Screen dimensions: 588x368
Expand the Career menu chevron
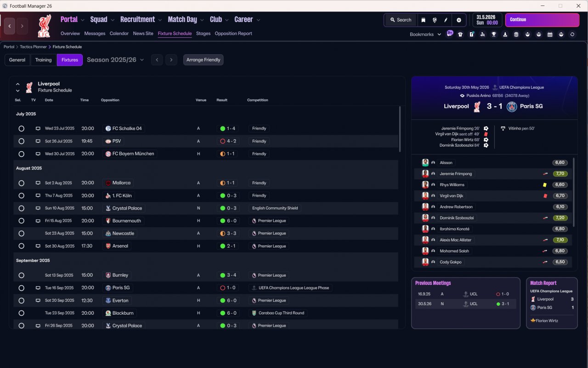click(258, 20)
